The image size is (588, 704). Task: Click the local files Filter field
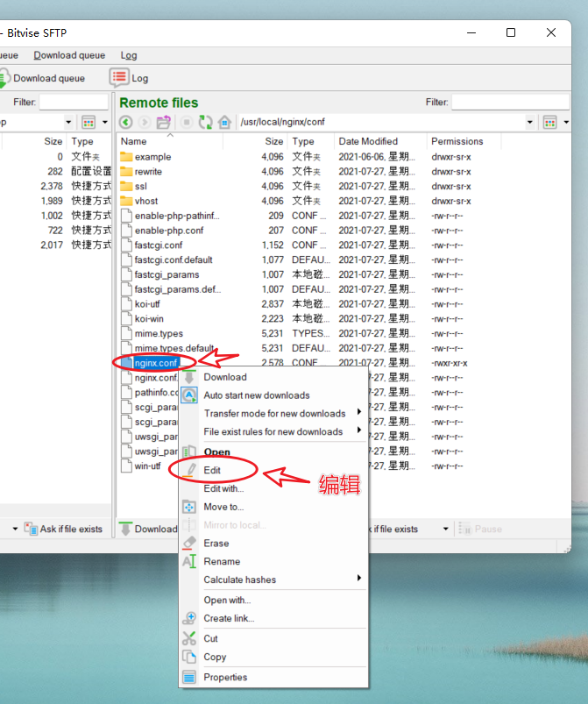pos(74,102)
